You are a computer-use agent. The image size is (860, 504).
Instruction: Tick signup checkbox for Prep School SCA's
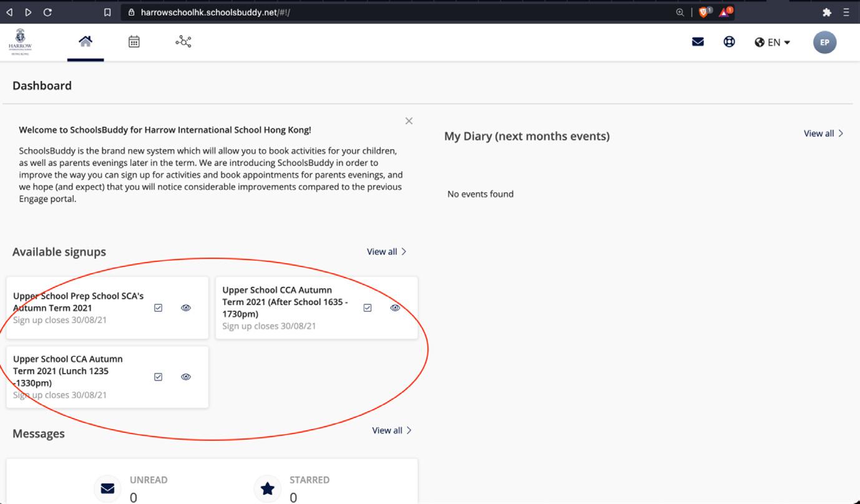click(158, 308)
